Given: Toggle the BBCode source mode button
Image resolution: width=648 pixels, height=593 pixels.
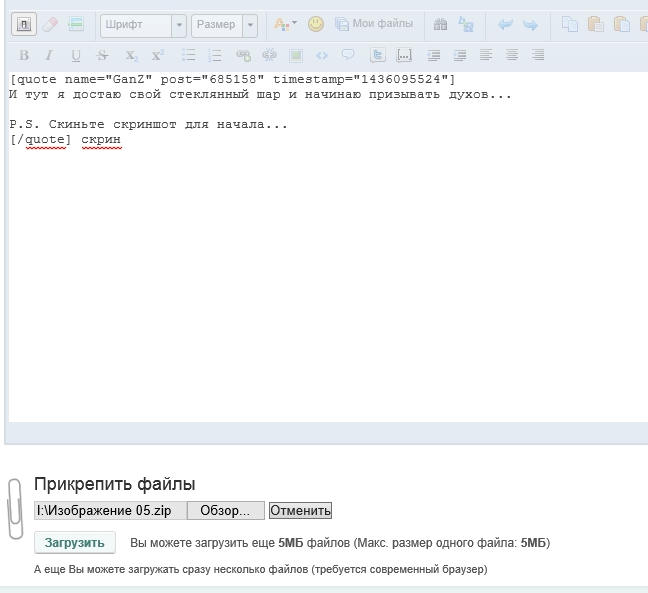Looking at the screenshot, I should (x=23, y=24).
